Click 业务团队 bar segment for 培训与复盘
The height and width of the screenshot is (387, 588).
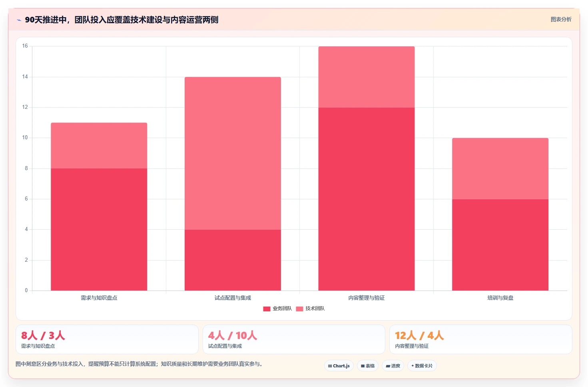500,245
